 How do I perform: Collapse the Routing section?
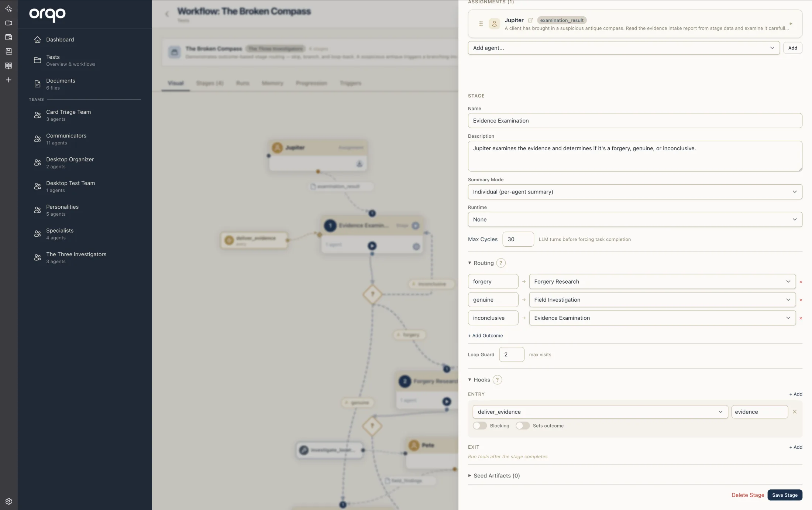(481, 263)
